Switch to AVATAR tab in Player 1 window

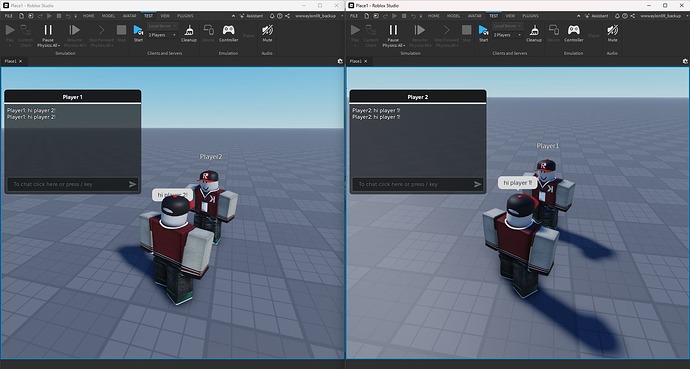[129, 16]
